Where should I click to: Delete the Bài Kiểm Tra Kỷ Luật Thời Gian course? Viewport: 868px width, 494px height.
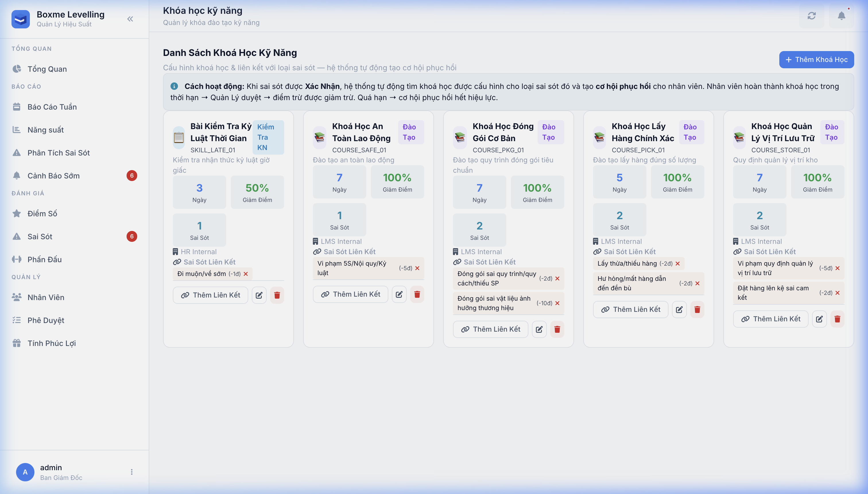277,295
